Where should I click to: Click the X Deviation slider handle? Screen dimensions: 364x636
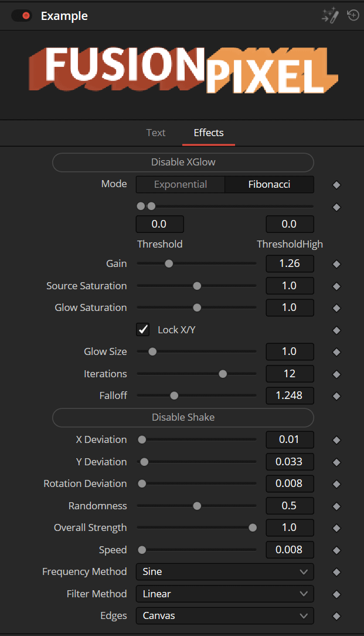tap(142, 439)
